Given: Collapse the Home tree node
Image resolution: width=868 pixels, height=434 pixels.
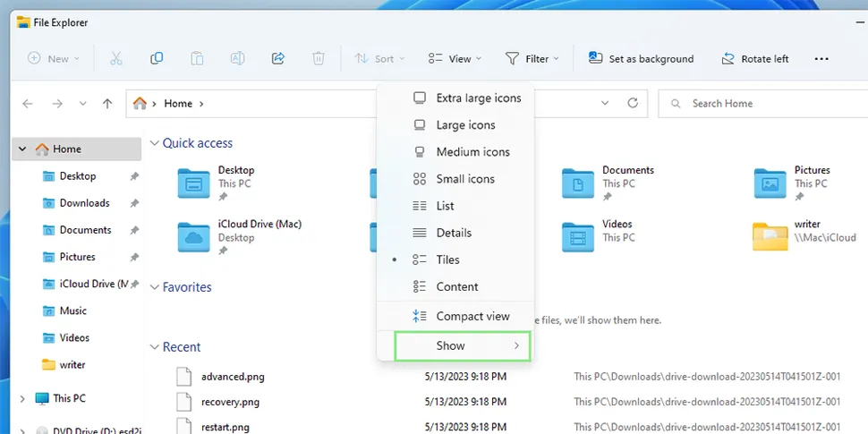Looking at the screenshot, I should click(22, 149).
